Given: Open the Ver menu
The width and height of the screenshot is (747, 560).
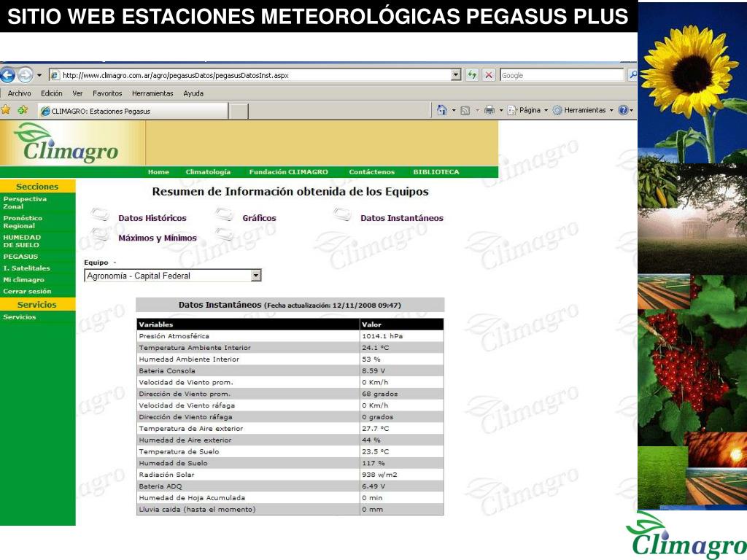Looking at the screenshot, I should click(x=77, y=93).
